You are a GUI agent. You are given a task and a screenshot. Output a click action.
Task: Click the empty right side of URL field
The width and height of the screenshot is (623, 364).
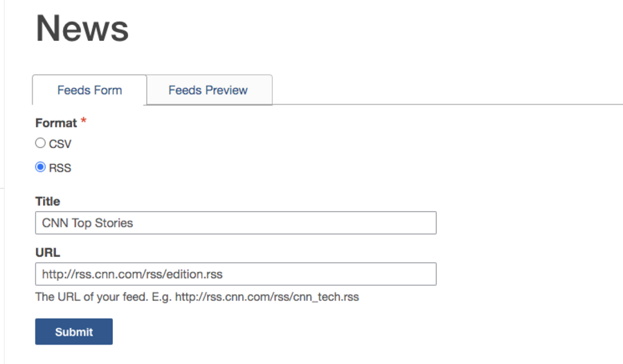360,274
